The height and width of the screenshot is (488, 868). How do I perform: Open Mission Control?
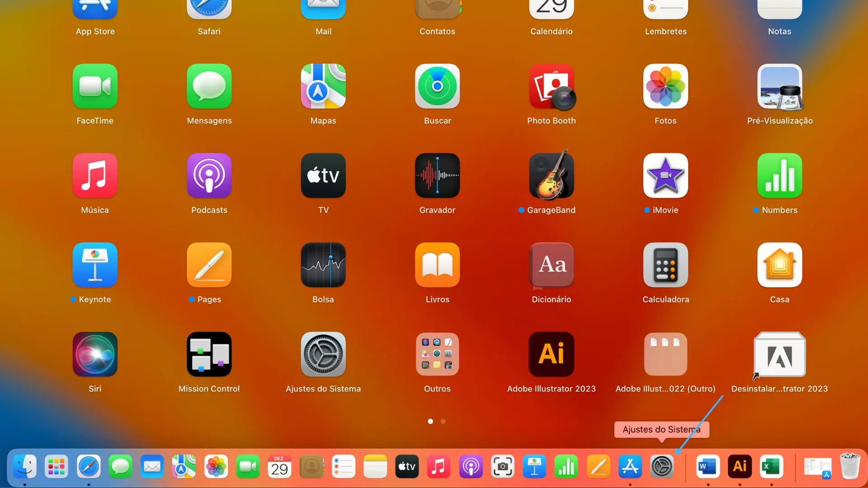(x=209, y=354)
